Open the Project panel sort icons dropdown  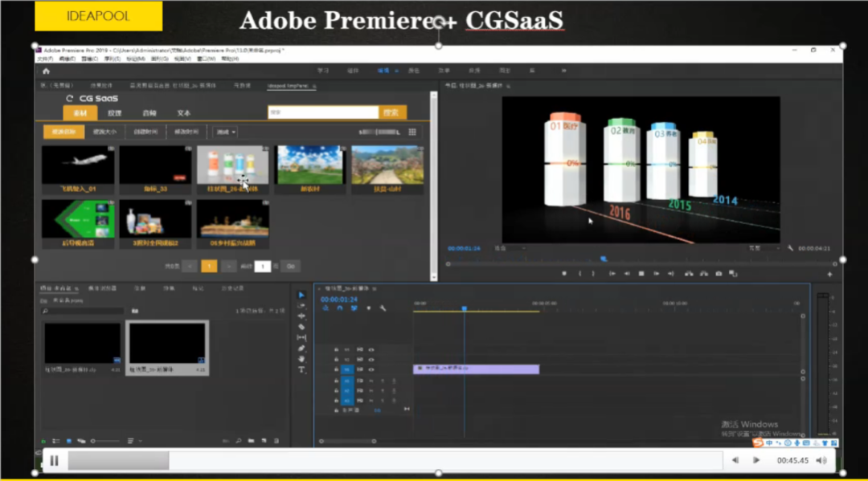tap(133, 441)
